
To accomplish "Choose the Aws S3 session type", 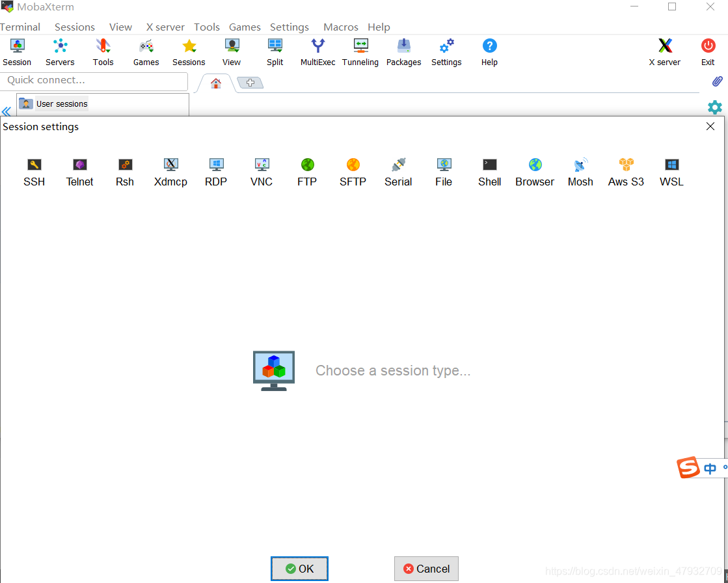I will [627, 172].
